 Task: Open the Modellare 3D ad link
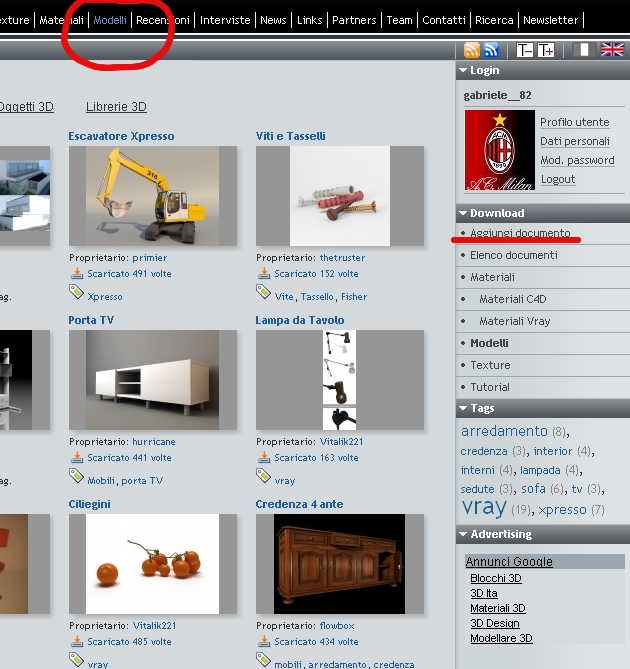(501, 638)
